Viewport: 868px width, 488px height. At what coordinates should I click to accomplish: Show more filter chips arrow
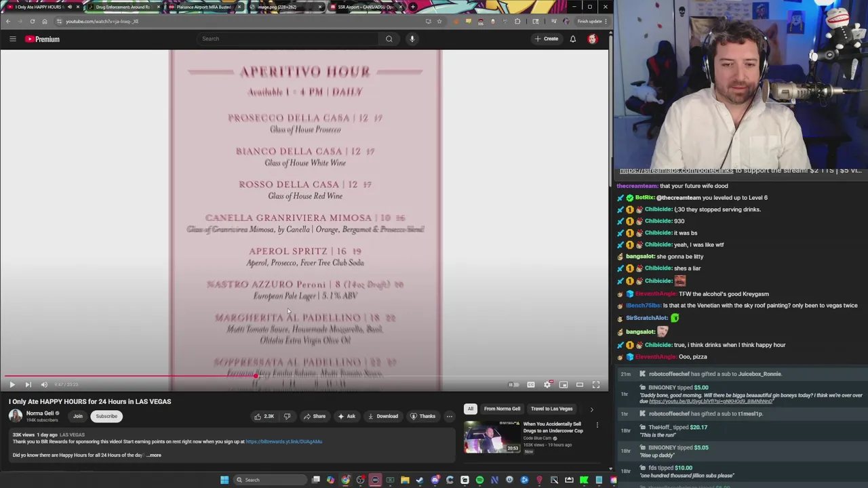591,409
